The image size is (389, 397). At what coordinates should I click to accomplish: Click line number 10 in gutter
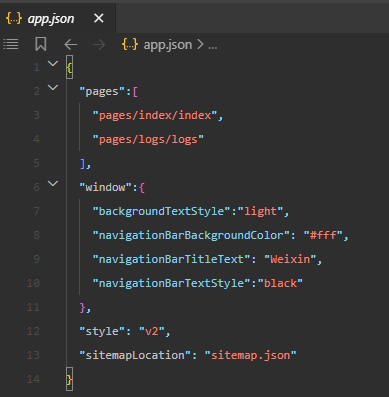click(x=33, y=283)
